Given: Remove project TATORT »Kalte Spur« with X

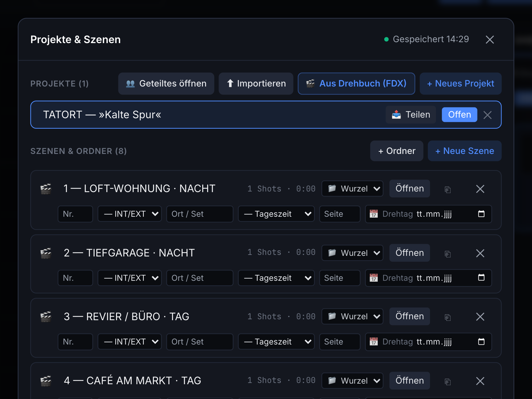Looking at the screenshot, I should tap(487, 115).
